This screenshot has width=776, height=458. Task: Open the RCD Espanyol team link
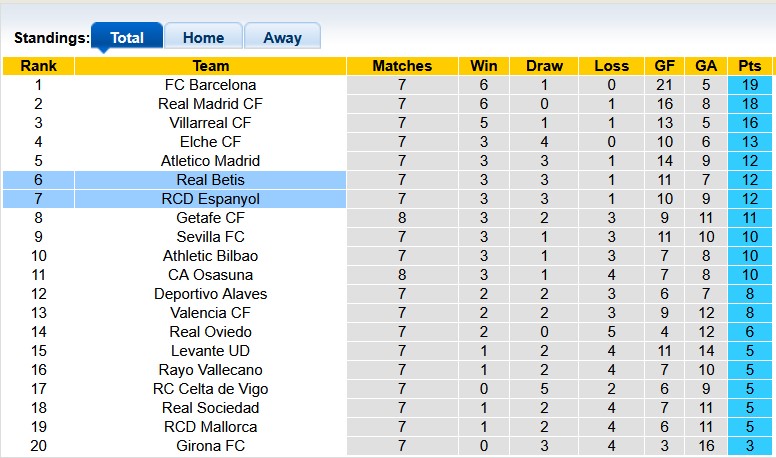click(210, 199)
